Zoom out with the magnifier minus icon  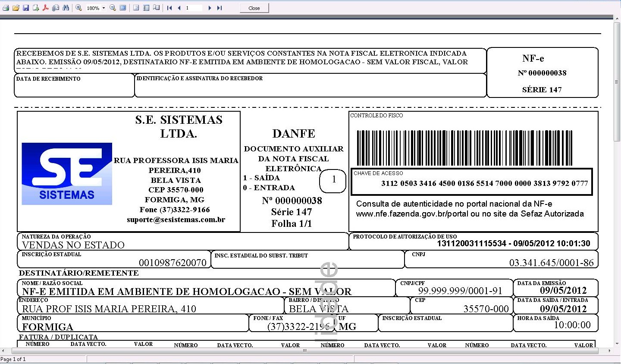click(x=113, y=8)
